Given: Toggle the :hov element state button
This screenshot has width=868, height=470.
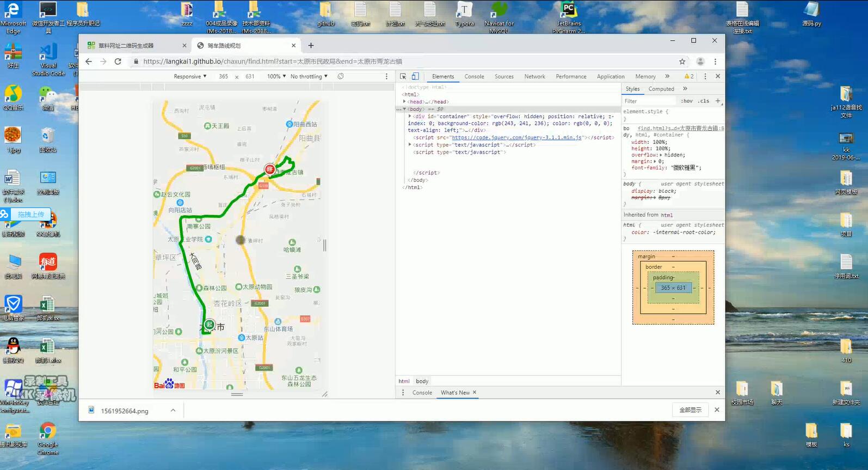Looking at the screenshot, I should tap(686, 101).
